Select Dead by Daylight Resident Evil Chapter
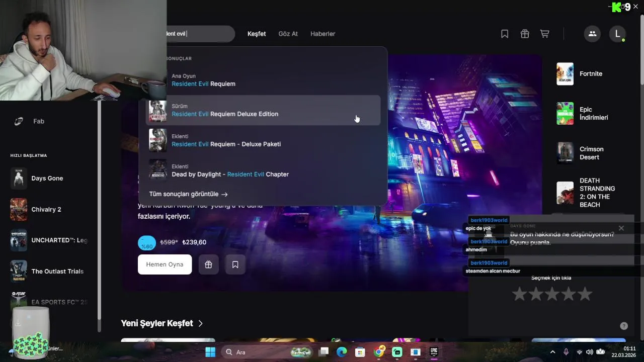Viewport: 644px width, 362px height. pos(263,170)
